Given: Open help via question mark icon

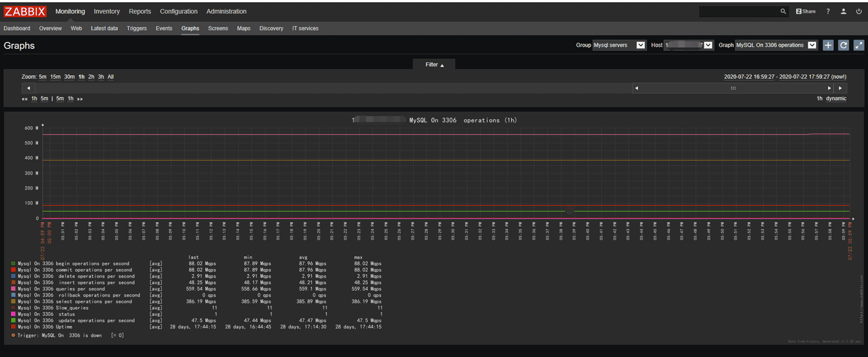Looking at the screenshot, I should click(x=827, y=12).
